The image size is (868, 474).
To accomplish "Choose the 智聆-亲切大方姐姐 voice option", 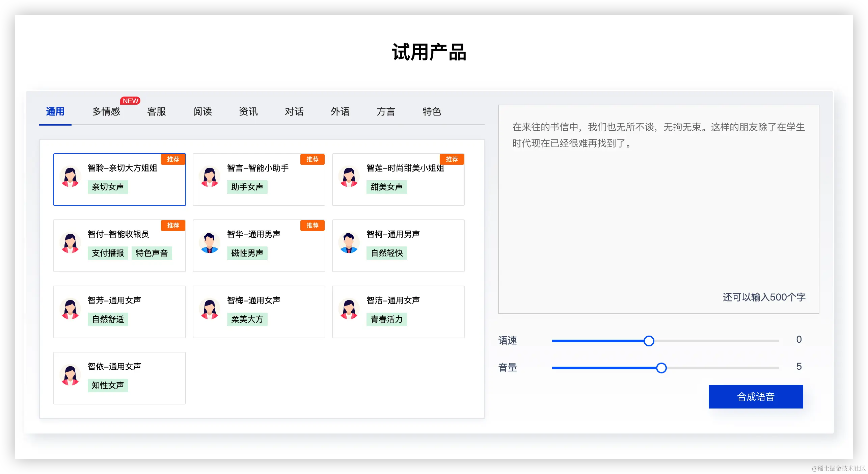I will click(119, 179).
